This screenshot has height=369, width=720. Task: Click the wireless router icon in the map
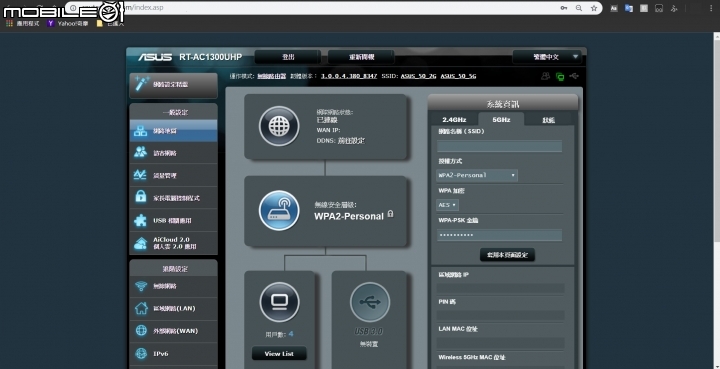pyautogui.click(x=279, y=211)
